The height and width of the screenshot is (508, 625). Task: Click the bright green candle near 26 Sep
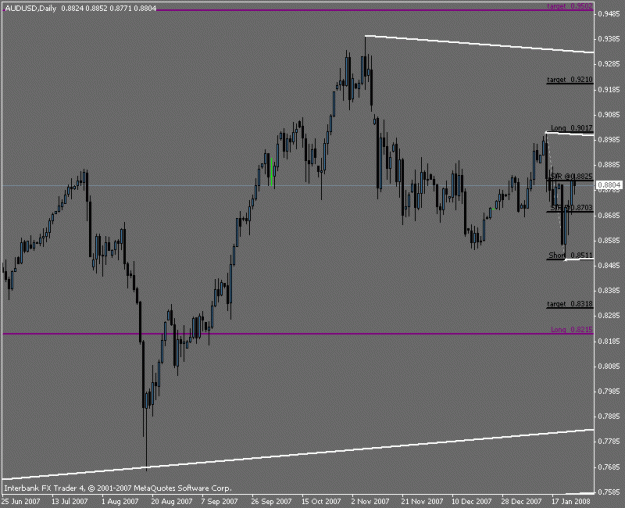(x=271, y=172)
